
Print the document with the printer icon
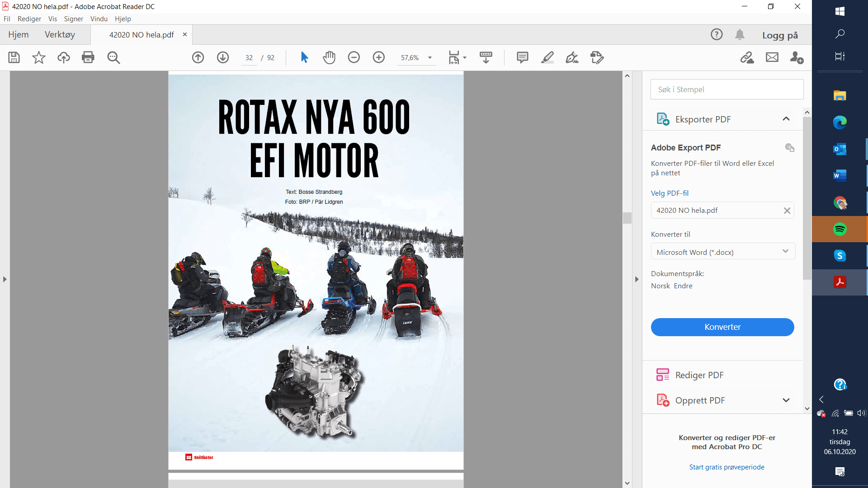88,57
